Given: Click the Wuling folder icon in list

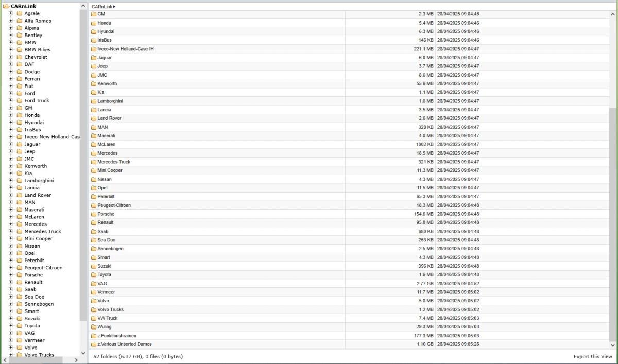Looking at the screenshot, I should pos(94,327).
